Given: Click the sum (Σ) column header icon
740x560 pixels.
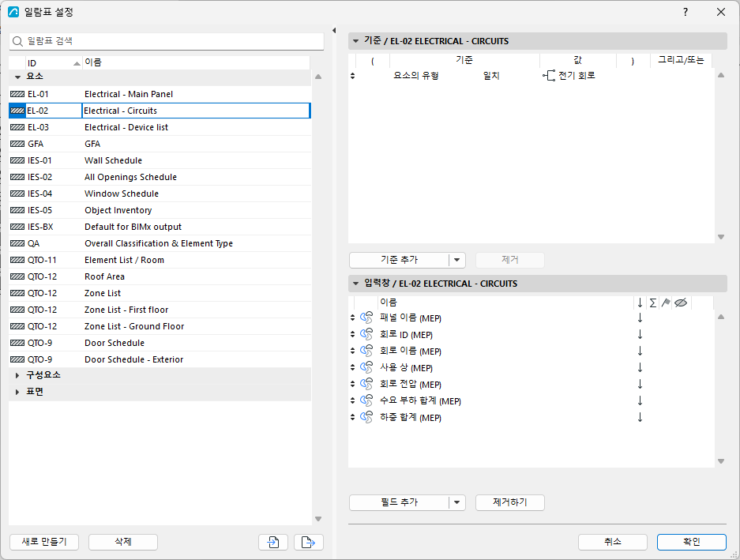Looking at the screenshot, I should [652, 303].
